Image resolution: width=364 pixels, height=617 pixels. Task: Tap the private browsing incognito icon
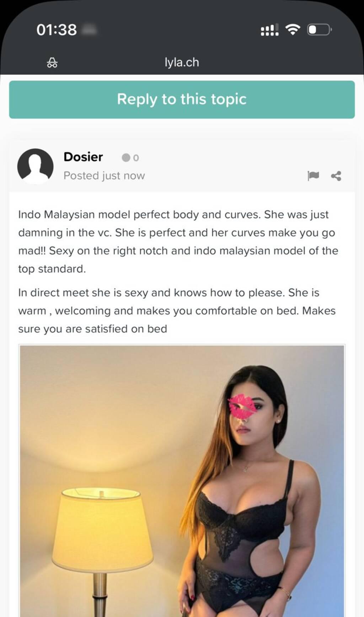52,63
